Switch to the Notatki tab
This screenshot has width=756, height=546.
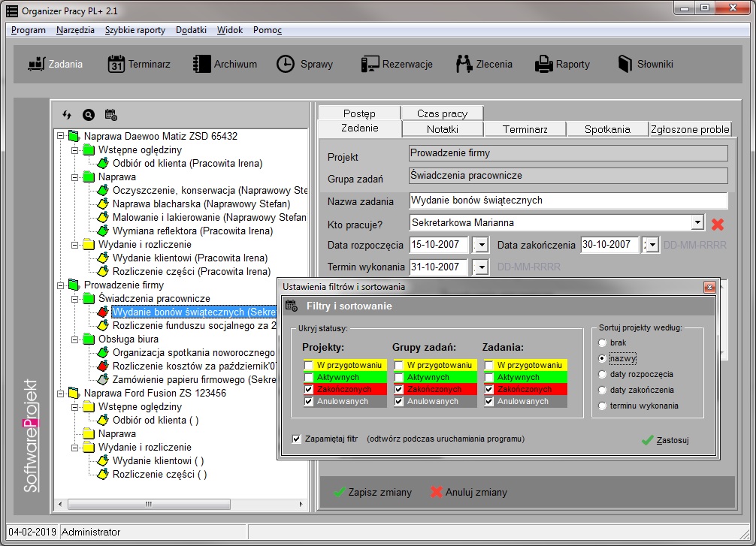(443, 129)
